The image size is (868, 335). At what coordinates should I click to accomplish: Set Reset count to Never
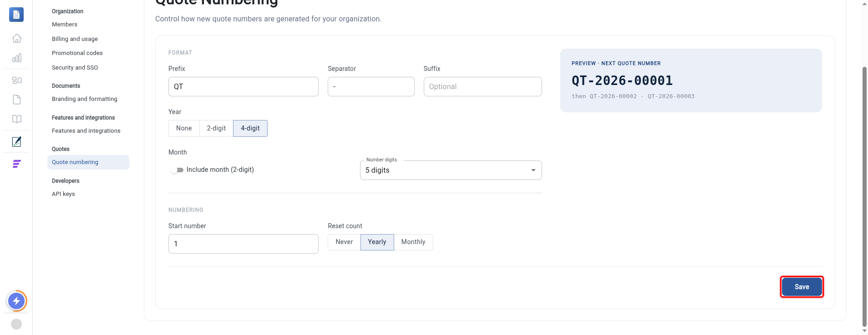pyautogui.click(x=344, y=242)
